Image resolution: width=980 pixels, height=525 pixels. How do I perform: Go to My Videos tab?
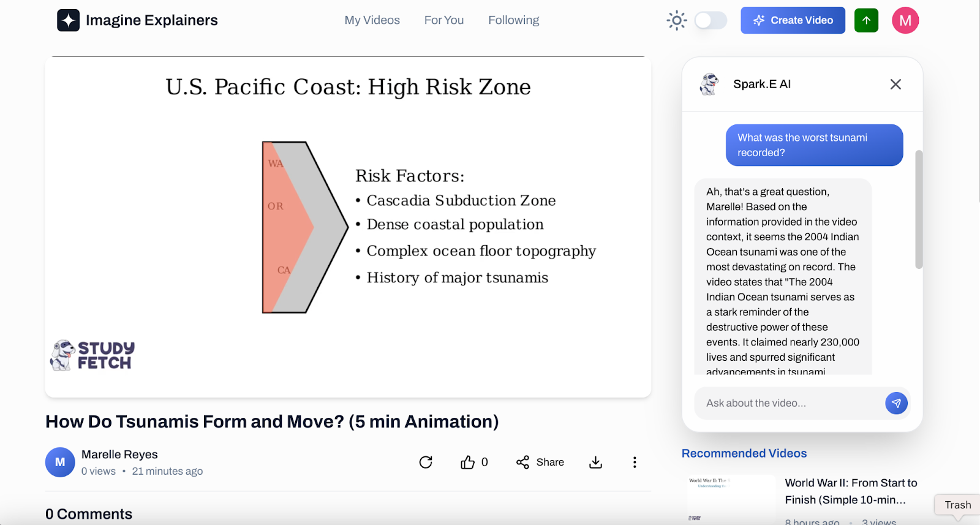pyautogui.click(x=372, y=20)
